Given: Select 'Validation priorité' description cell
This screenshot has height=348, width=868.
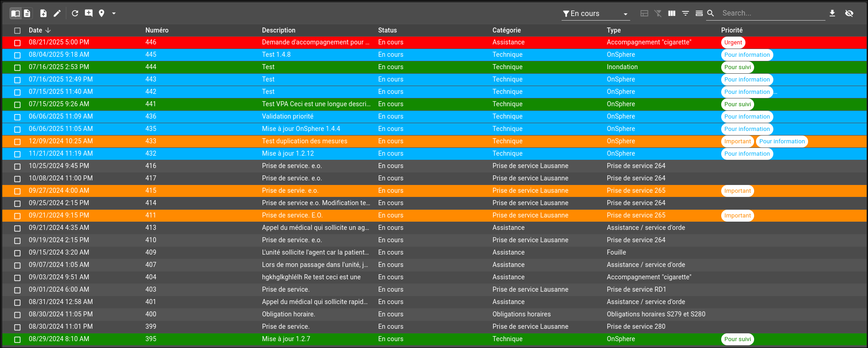Looking at the screenshot, I should tap(288, 116).
